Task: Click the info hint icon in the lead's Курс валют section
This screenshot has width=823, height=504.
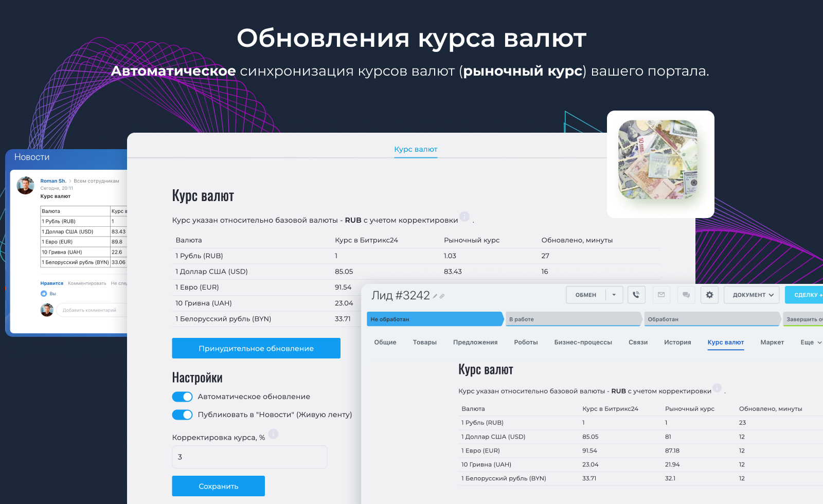Action: point(718,388)
